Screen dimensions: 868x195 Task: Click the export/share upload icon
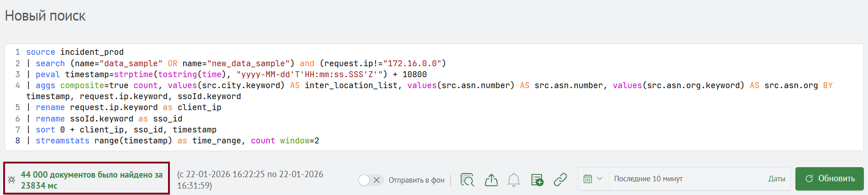point(491,180)
